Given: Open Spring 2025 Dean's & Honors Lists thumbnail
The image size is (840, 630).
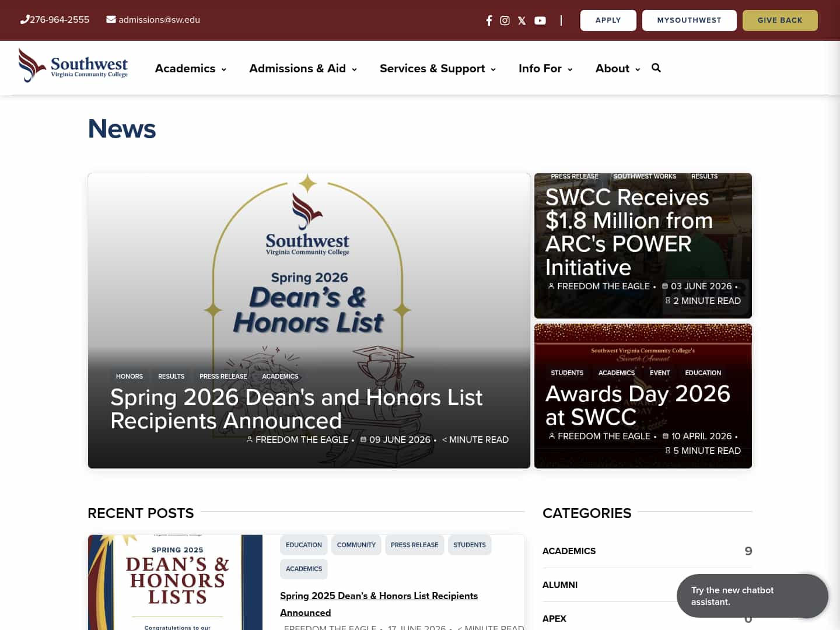Looking at the screenshot, I should [175, 582].
